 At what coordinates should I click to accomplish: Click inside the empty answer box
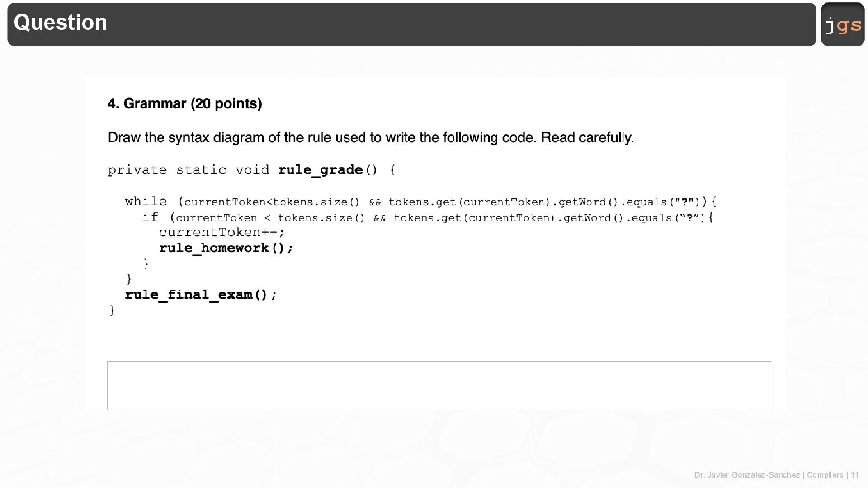(439, 386)
